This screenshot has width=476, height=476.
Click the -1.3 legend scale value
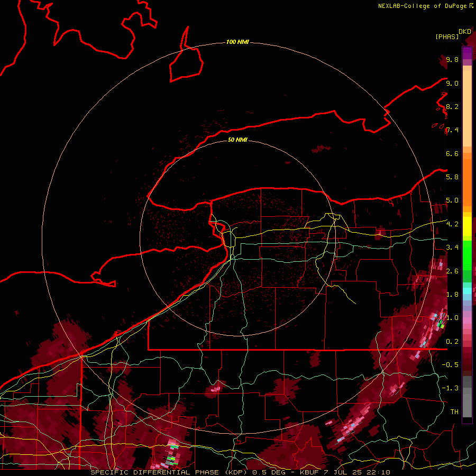[451, 388]
